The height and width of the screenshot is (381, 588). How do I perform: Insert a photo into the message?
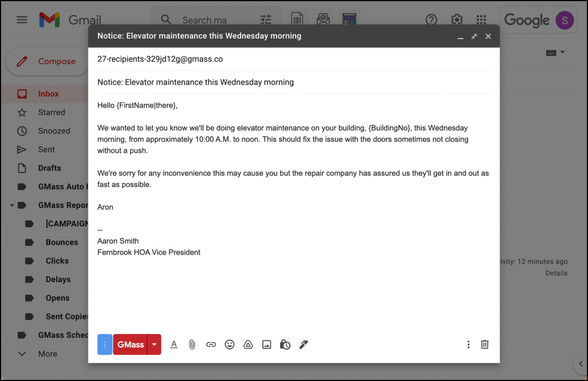[x=266, y=344]
